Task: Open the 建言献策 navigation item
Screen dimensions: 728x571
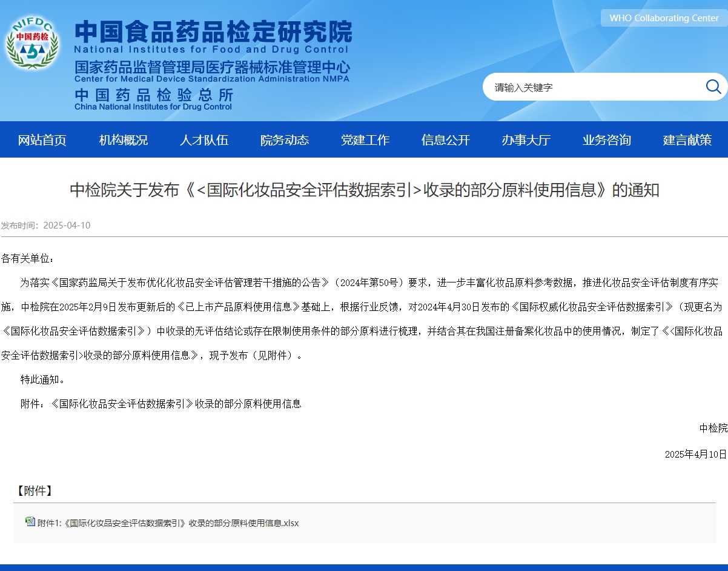Action: (x=687, y=140)
